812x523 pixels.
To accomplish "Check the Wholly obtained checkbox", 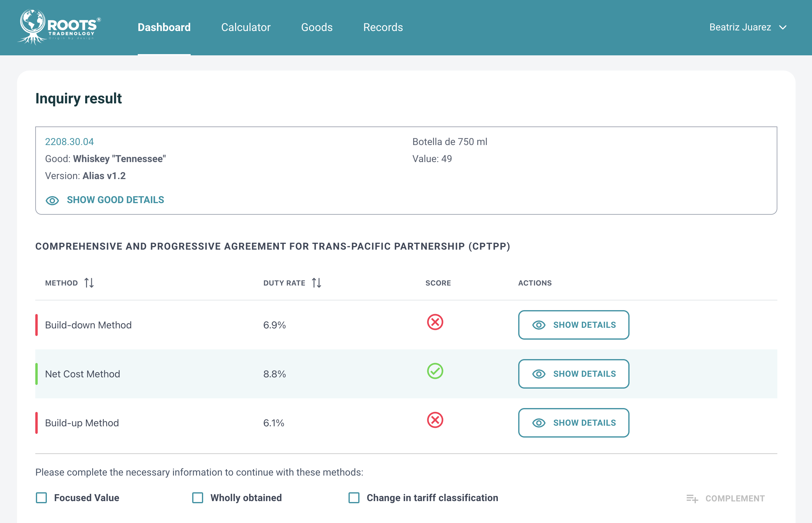I will click(198, 497).
